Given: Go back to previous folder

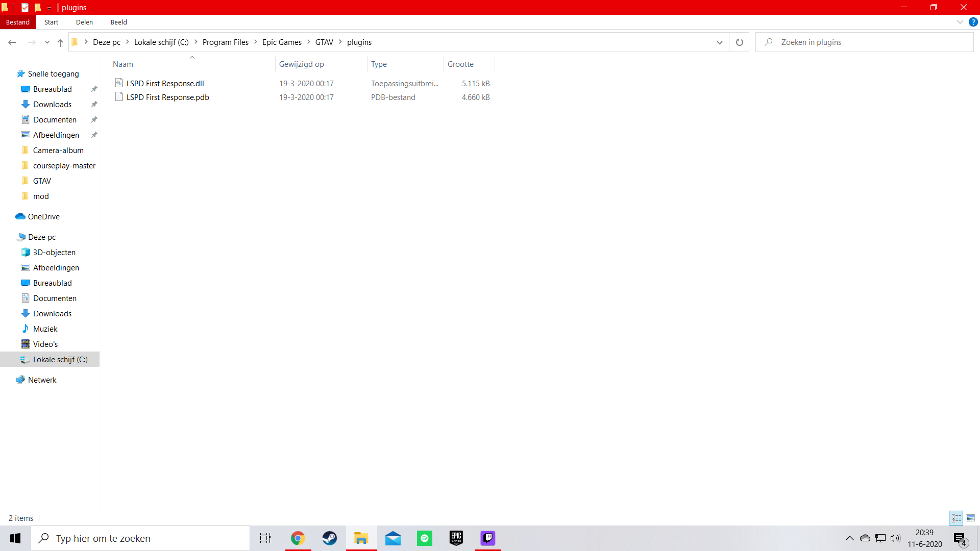Looking at the screenshot, I should (x=12, y=42).
